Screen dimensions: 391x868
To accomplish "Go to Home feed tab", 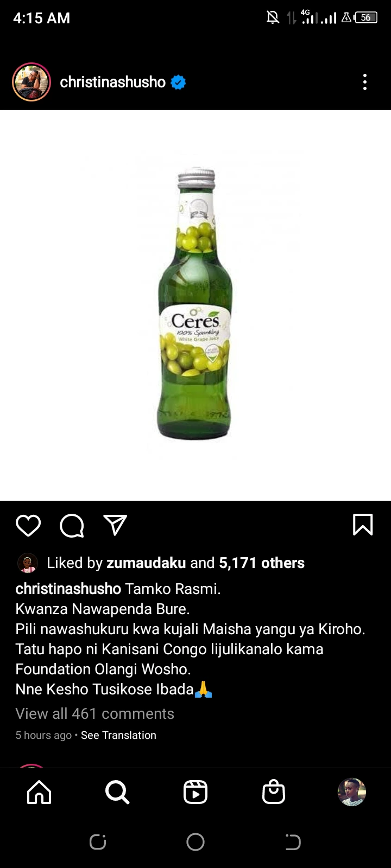I will point(39,792).
